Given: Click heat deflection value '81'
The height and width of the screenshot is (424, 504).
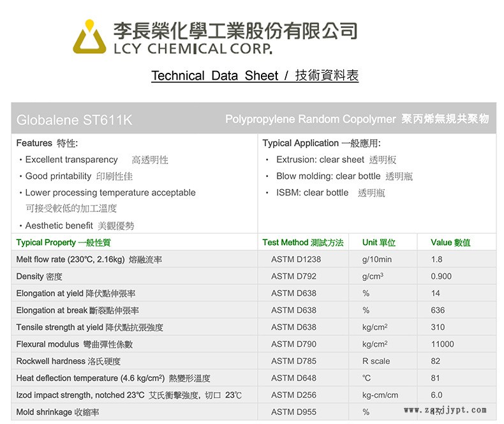Looking at the screenshot, I should tap(435, 378).
